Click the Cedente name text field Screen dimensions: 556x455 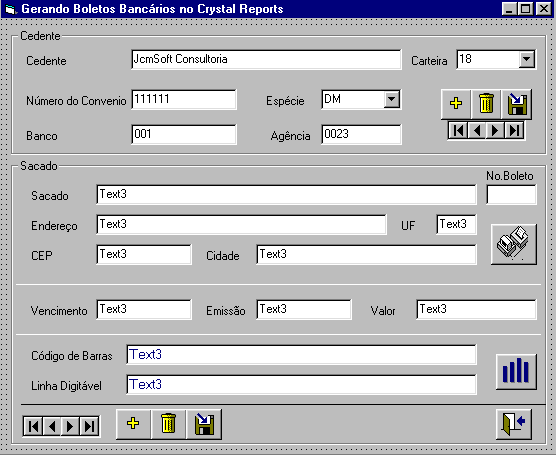(266, 59)
